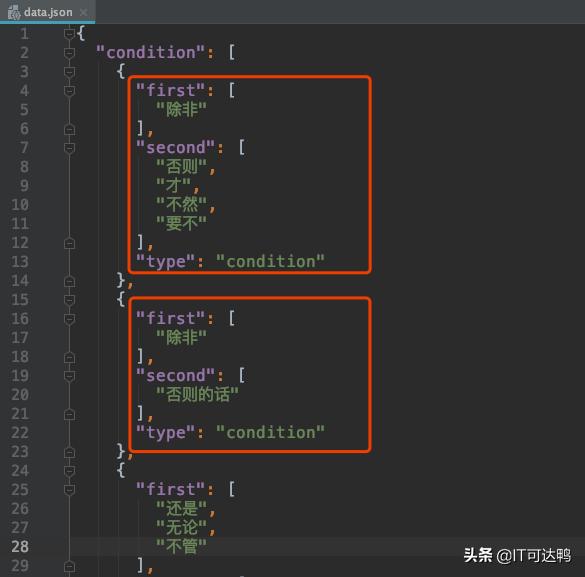Click the fold end marker on line 29
The image size is (585, 577).
(x=69, y=567)
